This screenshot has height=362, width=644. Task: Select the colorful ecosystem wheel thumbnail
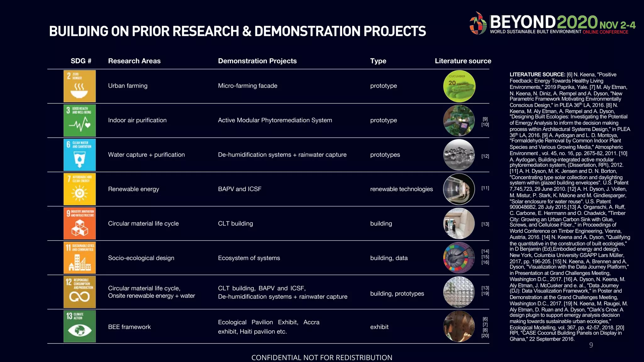(459, 258)
